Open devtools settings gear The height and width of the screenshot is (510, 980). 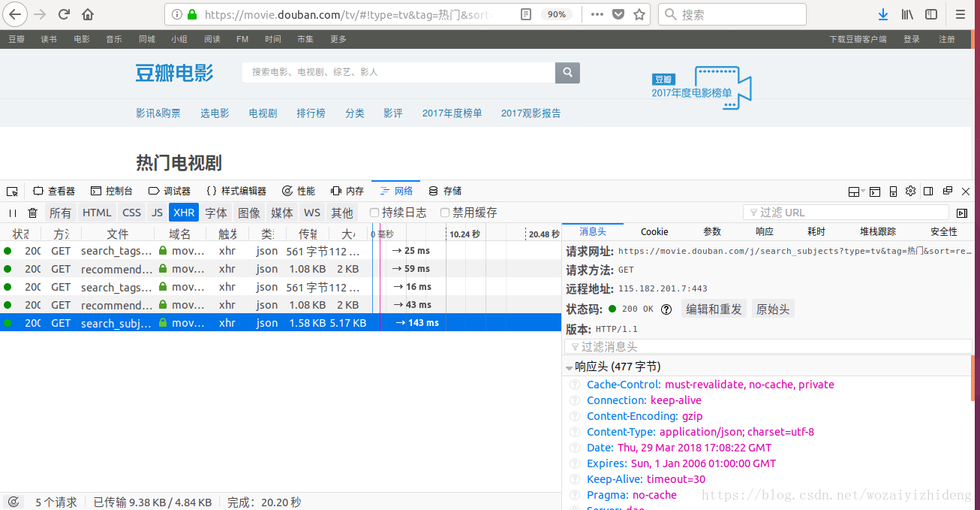[911, 191]
